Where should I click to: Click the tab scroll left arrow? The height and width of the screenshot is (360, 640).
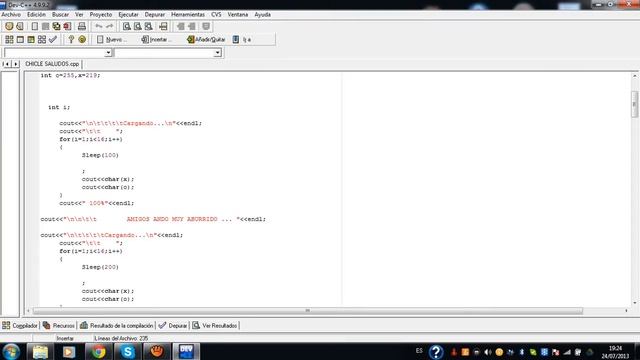[x=6, y=64]
